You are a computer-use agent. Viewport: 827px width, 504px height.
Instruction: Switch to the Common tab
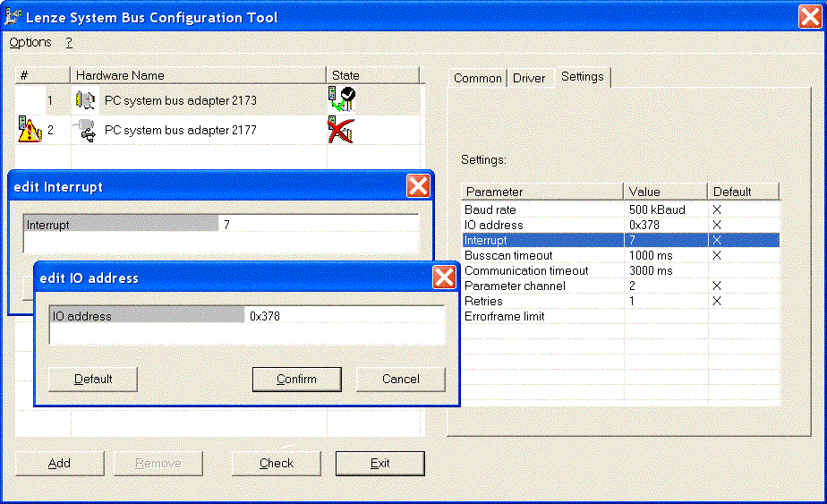pos(478,78)
